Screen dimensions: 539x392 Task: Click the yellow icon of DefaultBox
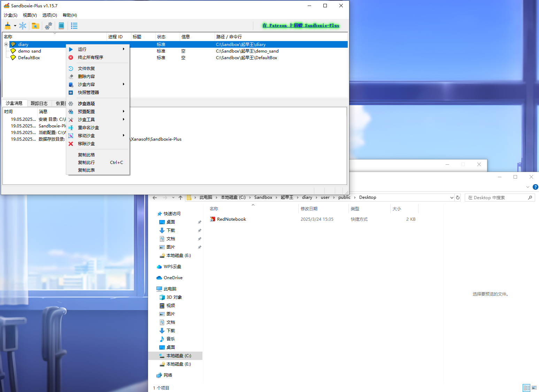[13, 58]
